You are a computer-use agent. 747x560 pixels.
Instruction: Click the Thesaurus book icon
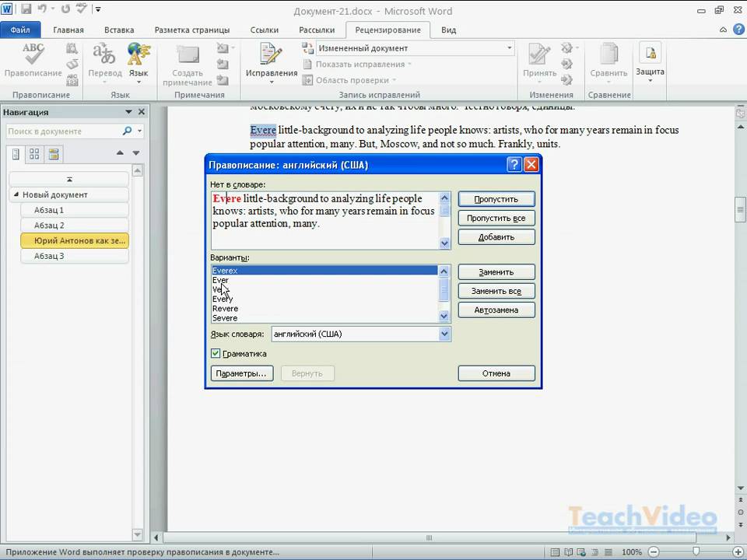72,64
